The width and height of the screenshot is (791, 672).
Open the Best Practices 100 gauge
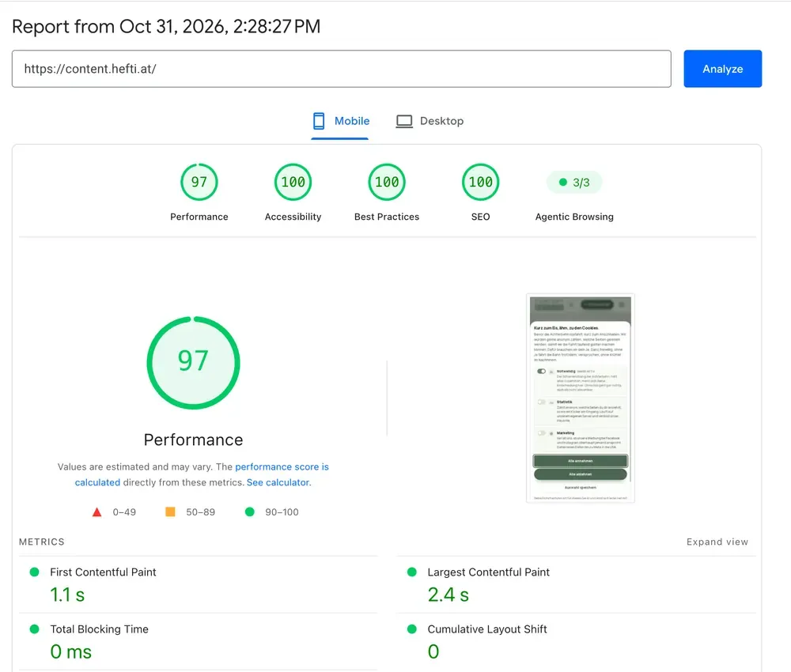click(x=387, y=182)
